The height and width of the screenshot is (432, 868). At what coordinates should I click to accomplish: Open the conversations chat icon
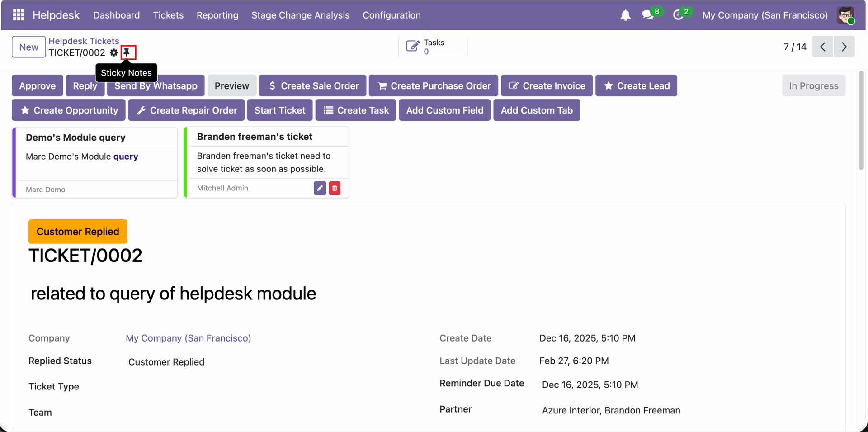point(648,15)
